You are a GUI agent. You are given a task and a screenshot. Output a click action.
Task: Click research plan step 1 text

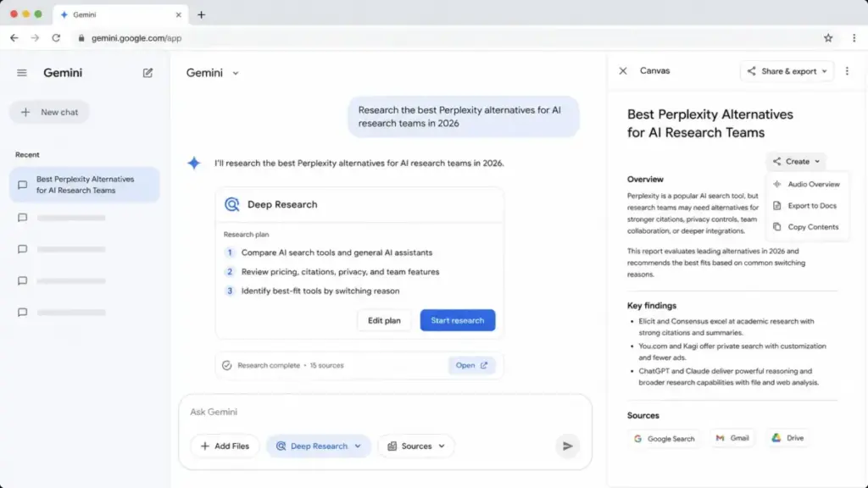(x=337, y=252)
